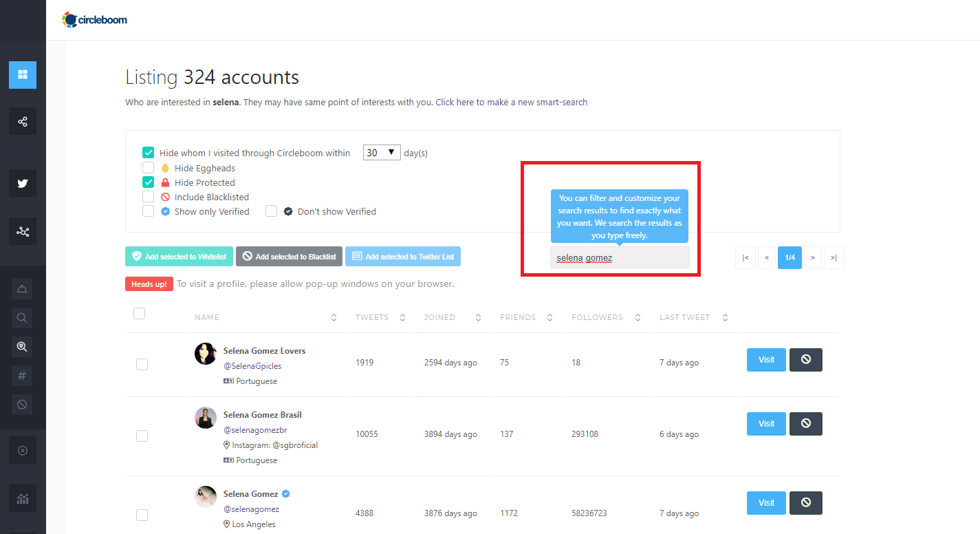Select the network circle icon in sidebar

coord(23,231)
